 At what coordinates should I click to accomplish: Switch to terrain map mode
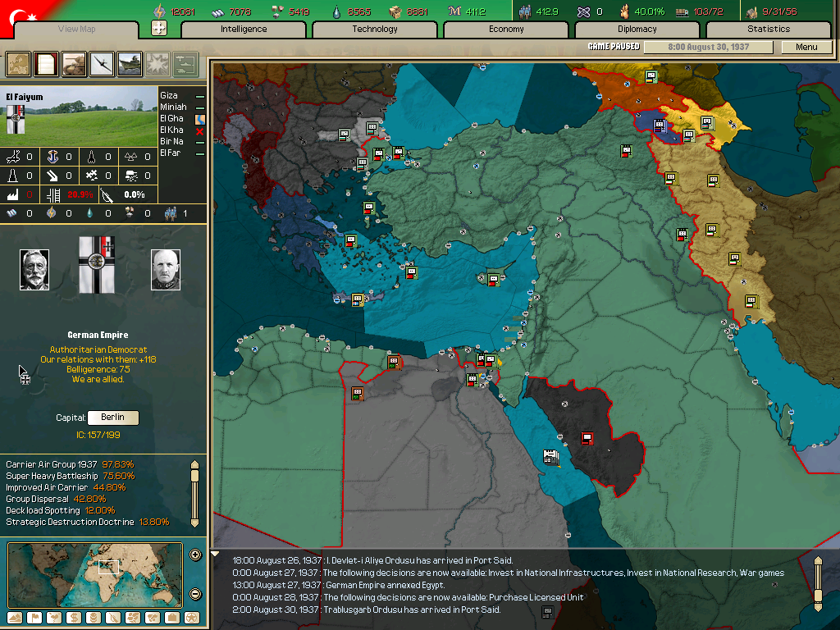click(14, 617)
